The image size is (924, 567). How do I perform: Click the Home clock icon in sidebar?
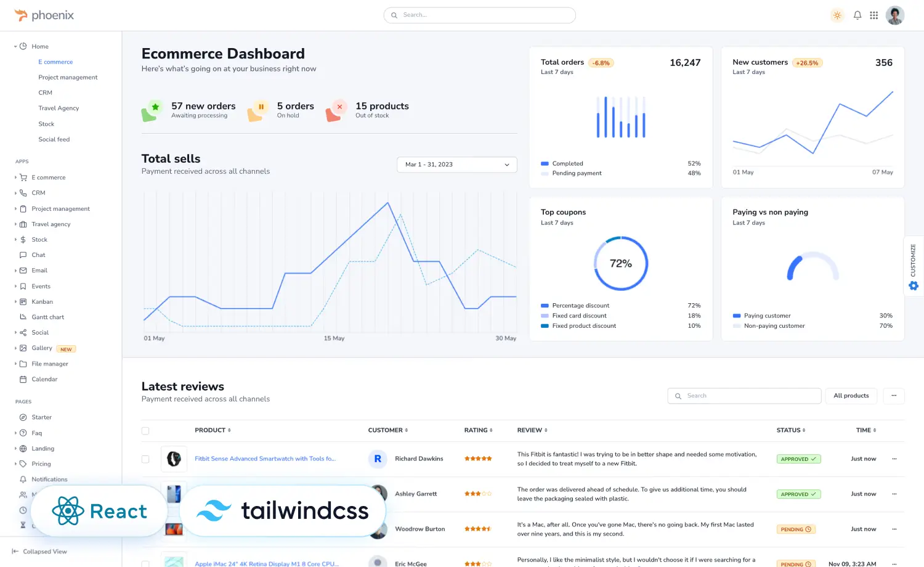tap(23, 46)
